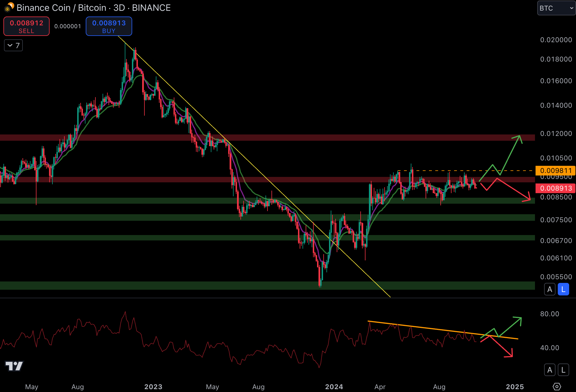This screenshot has height=392, width=576.
Task: Open chart settings gear icon
Action: pos(557,387)
